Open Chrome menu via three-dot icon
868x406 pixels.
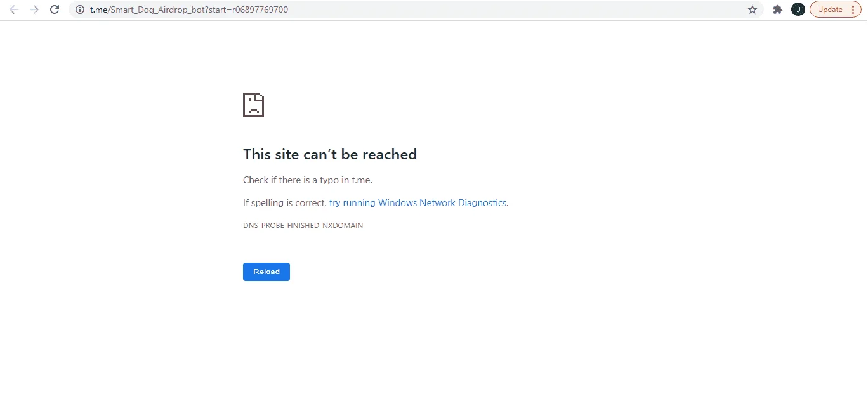853,10
